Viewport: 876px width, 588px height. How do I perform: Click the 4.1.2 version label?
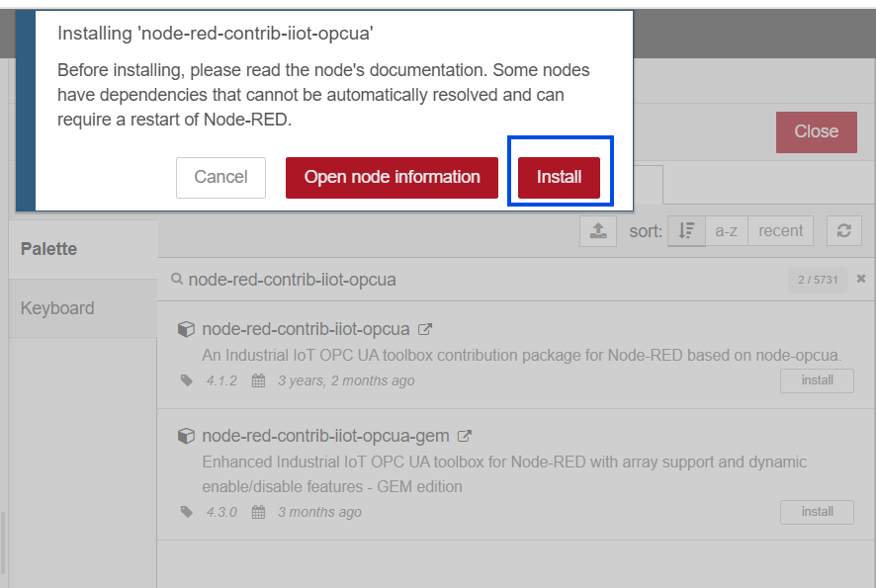221,380
